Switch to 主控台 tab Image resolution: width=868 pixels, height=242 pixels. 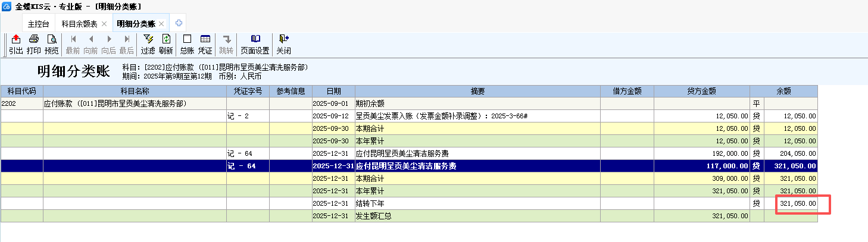[x=39, y=24]
